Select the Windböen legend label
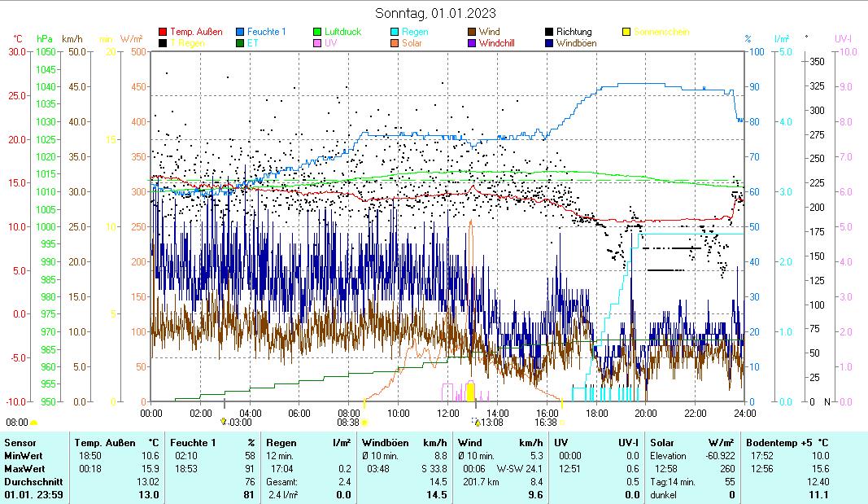Image resolution: width=868 pixels, height=504 pixels. (576, 43)
